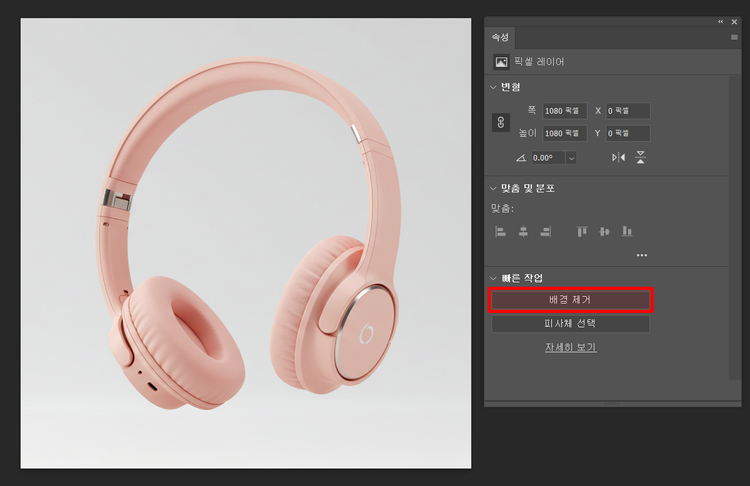Open the Properties panel hamburger menu

click(734, 37)
